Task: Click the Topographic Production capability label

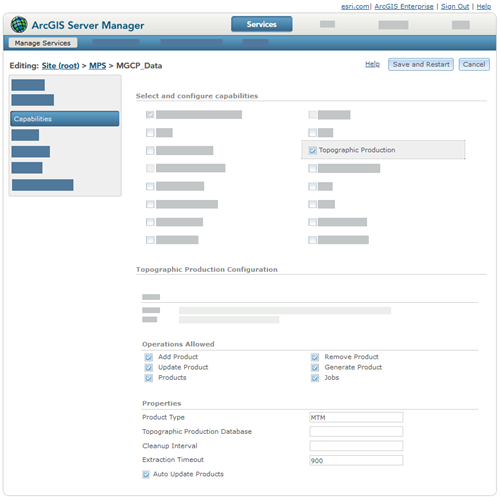Action: pos(357,150)
